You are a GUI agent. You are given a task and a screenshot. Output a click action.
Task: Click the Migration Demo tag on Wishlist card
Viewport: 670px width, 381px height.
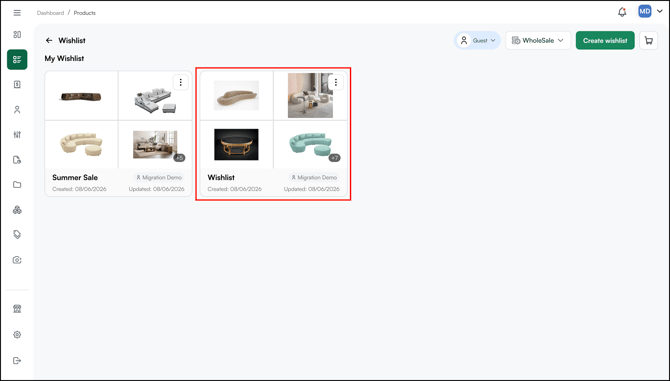point(314,177)
